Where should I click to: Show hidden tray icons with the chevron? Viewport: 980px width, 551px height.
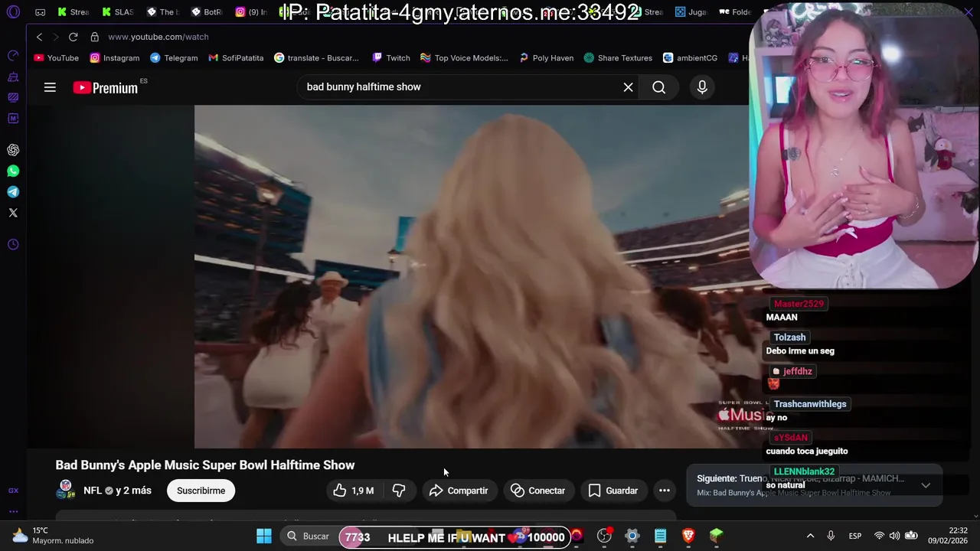pyautogui.click(x=810, y=536)
